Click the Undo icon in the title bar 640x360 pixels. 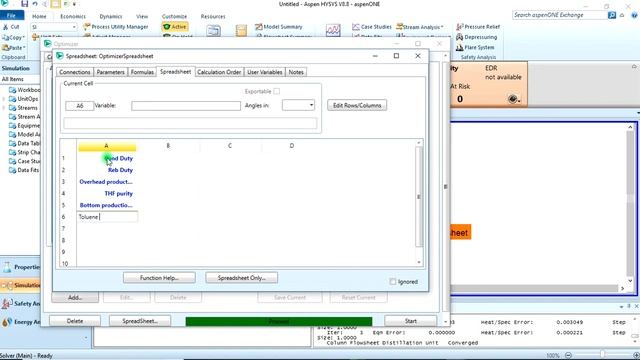pos(35,4)
